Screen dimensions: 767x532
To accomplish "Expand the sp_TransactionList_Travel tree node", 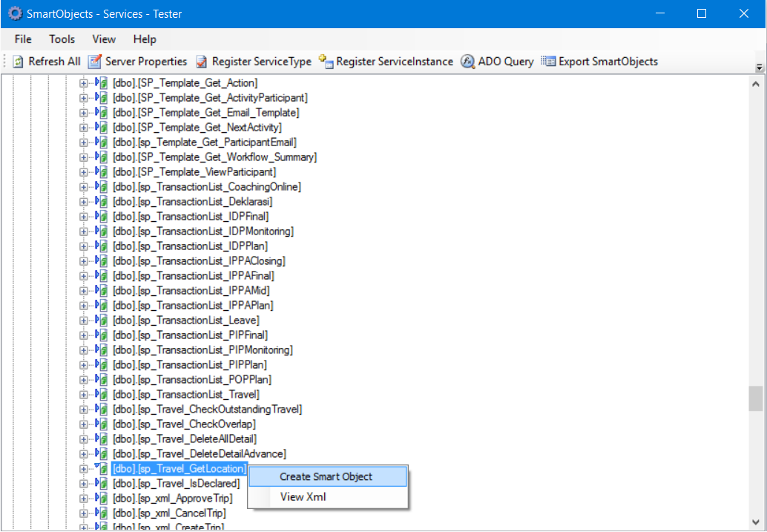I will tap(83, 394).
